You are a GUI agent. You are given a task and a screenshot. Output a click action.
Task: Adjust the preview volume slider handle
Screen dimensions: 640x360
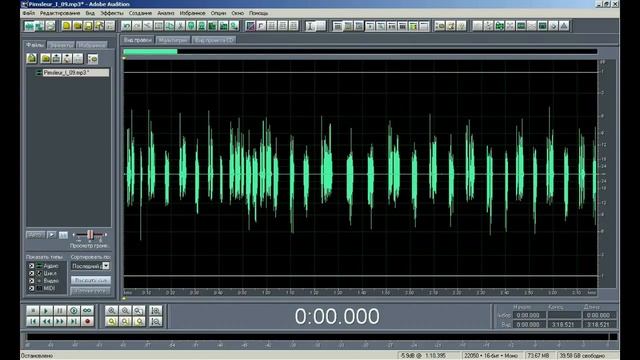[x=90, y=235]
